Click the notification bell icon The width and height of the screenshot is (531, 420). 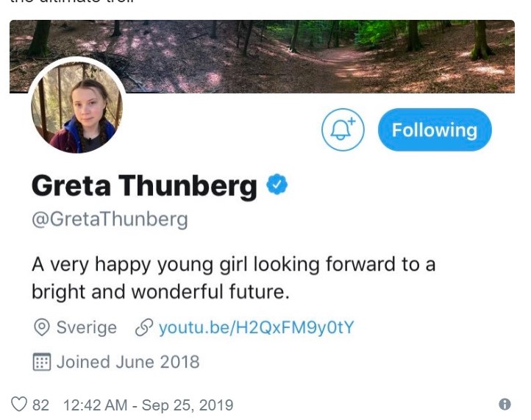[x=343, y=130]
